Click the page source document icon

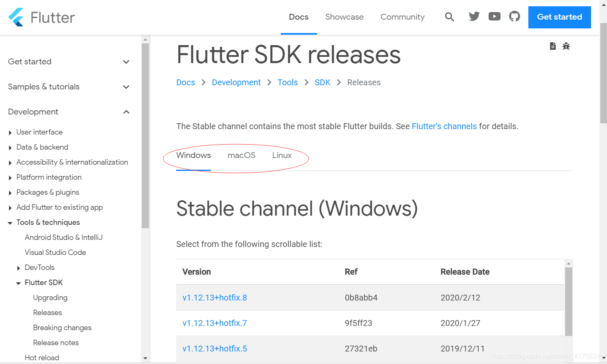(x=553, y=46)
